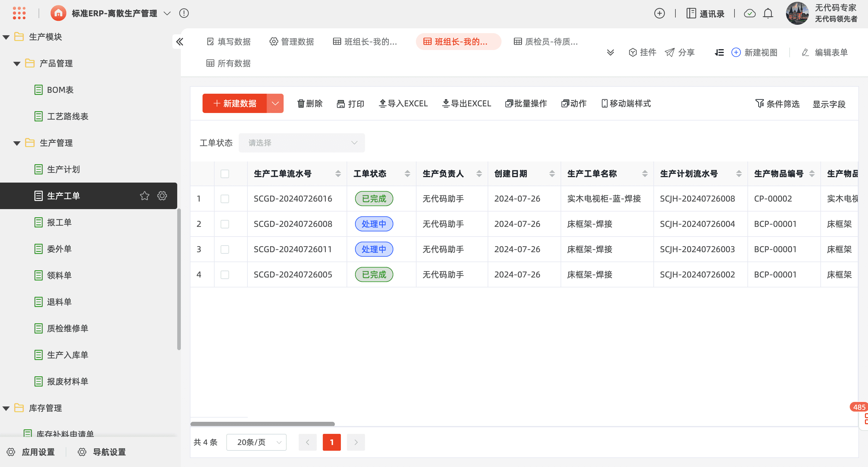Viewport: 868px width, 467px height.
Task: Click the horizontal table scrollbar
Action: click(x=263, y=424)
